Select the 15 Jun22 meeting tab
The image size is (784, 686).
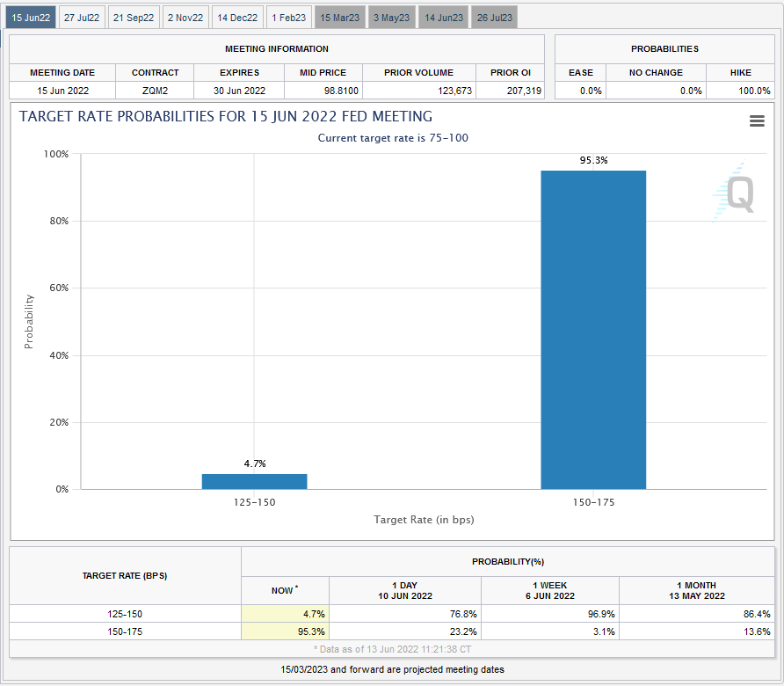(x=31, y=18)
